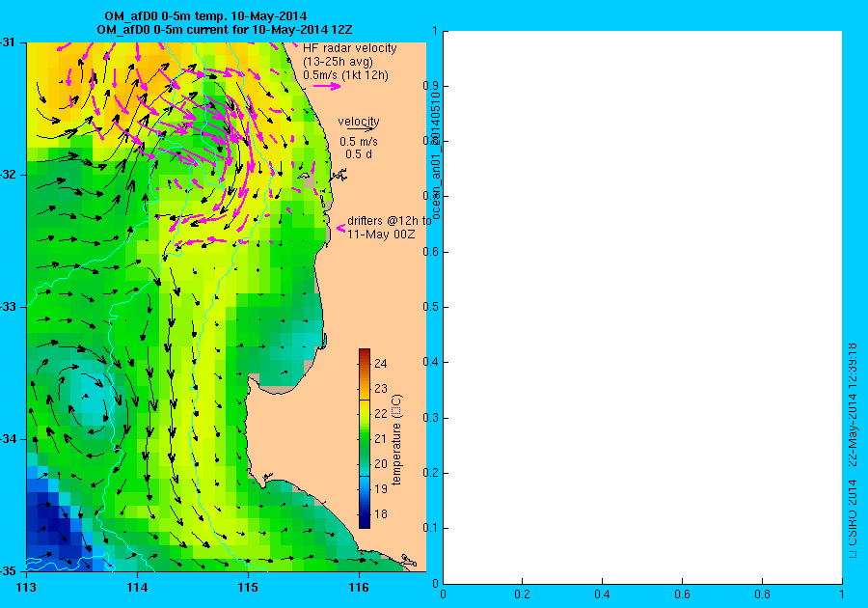Click the subtitle 'OM_afD0 0-5m current for 10-May-2014 12Z'
Screen dimensions: 868x608
click(225, 30)
